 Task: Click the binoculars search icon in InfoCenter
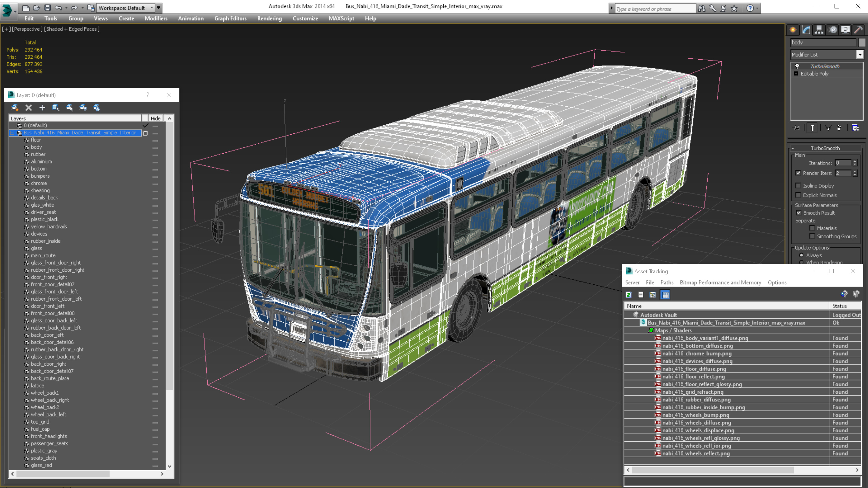coord(702,8)
